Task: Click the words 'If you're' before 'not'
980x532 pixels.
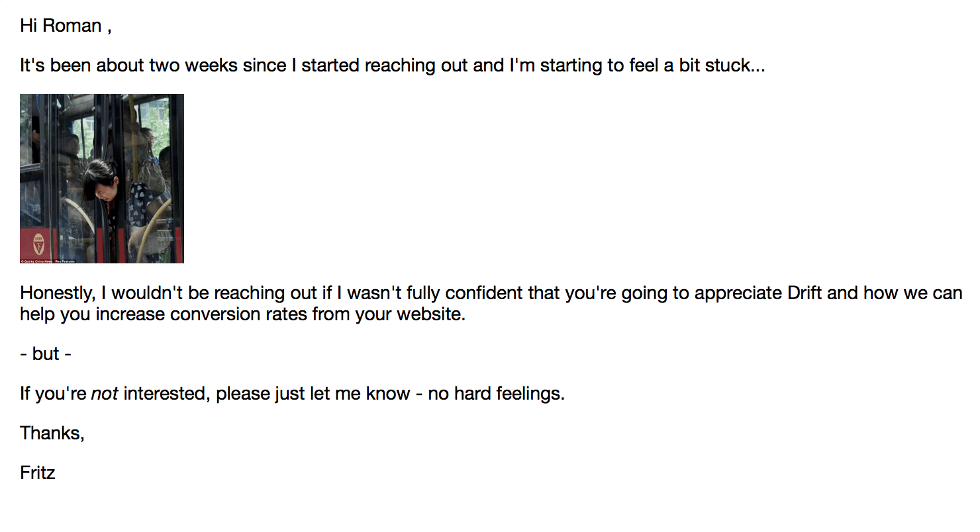Action: coord(54,394)
